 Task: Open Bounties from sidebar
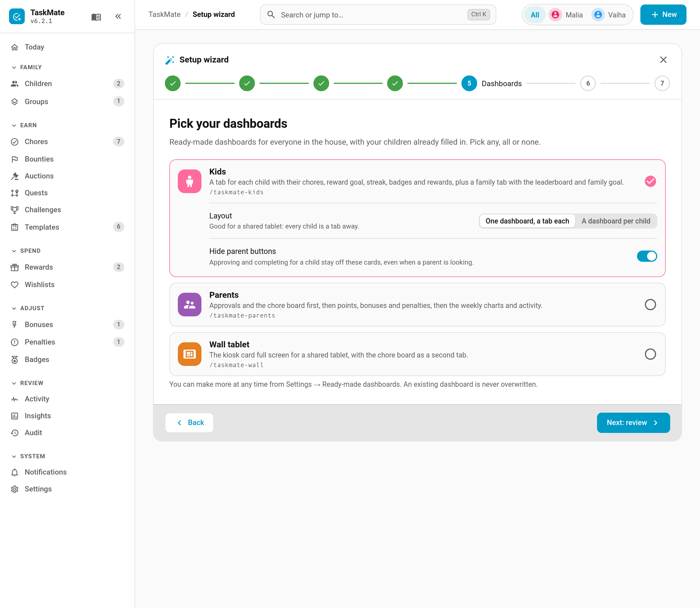point(67,159)
